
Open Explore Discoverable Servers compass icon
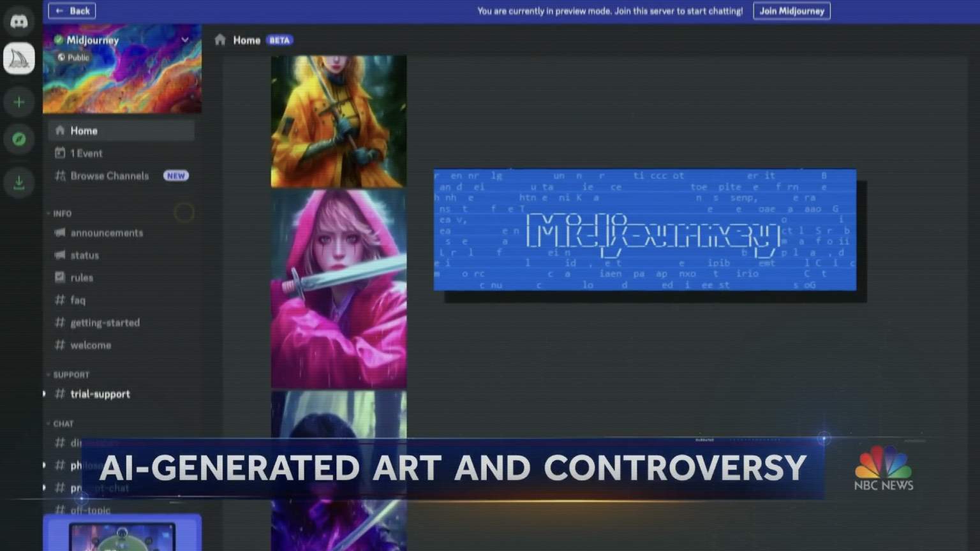coord(19,139)
